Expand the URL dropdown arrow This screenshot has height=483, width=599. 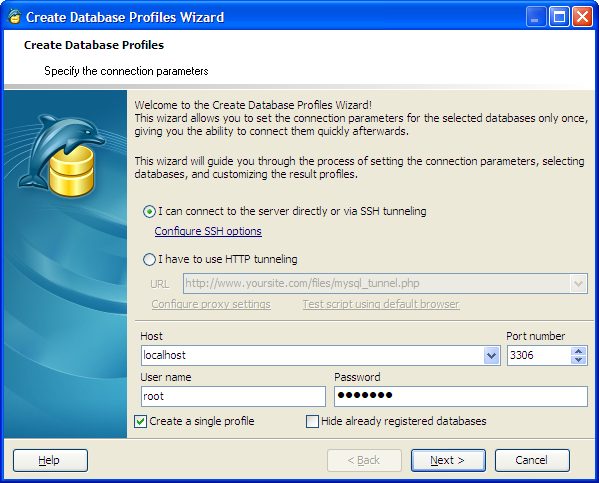578,284
